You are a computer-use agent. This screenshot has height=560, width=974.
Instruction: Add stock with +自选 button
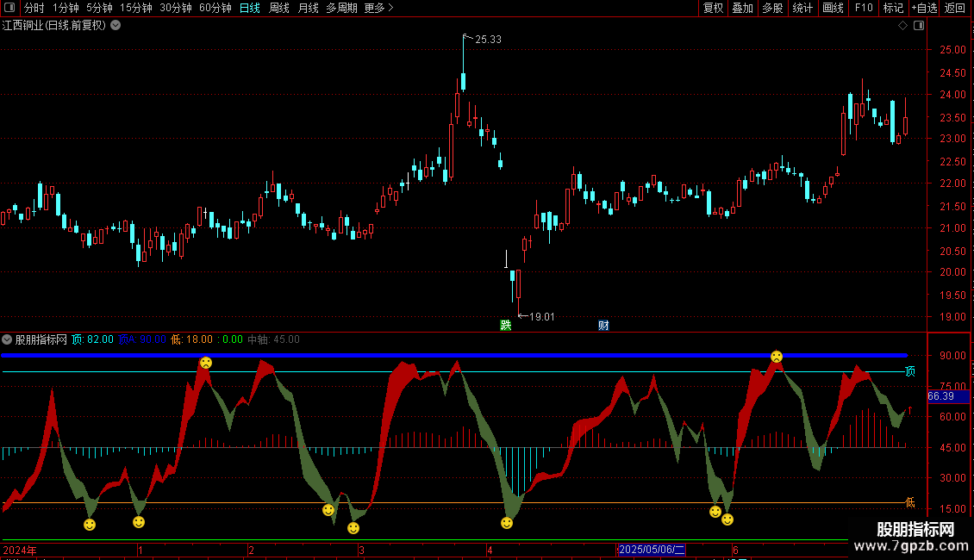(x=924, y=8)
